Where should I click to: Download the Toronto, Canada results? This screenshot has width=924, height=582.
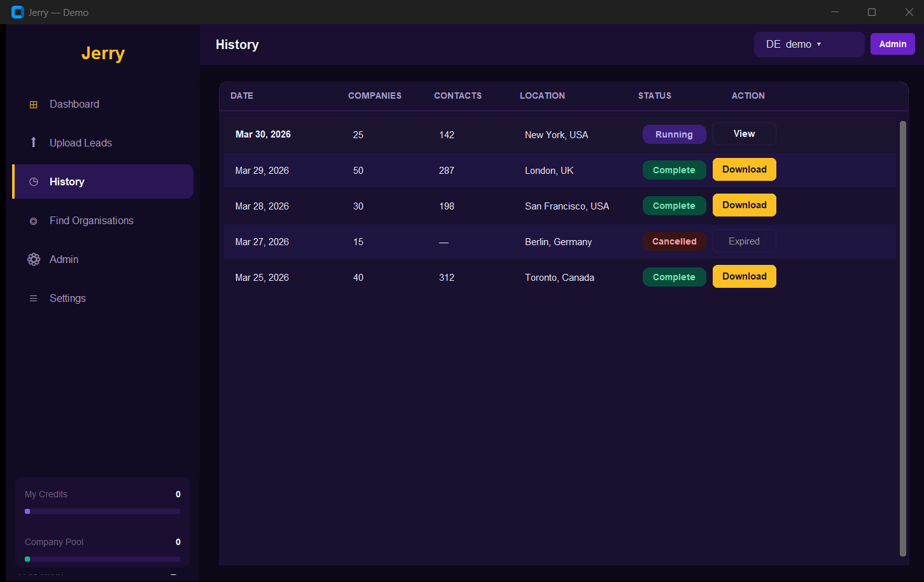coord(745,276)
